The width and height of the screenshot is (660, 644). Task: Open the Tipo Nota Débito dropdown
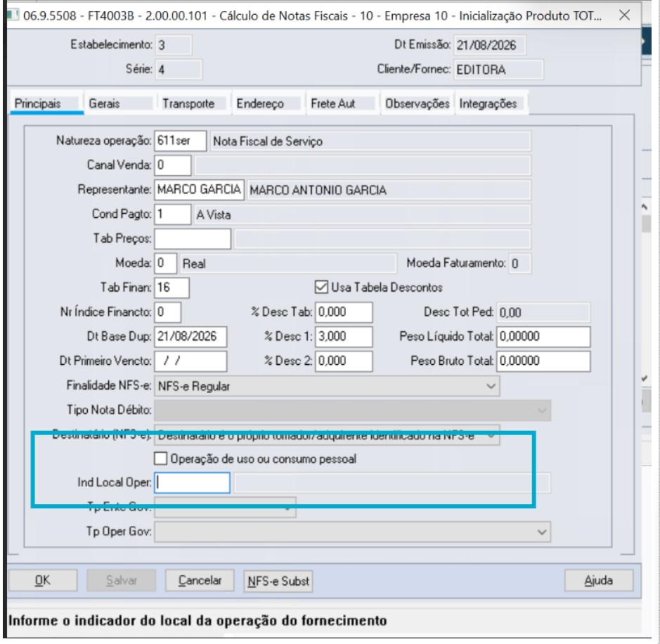coord(352,411)
